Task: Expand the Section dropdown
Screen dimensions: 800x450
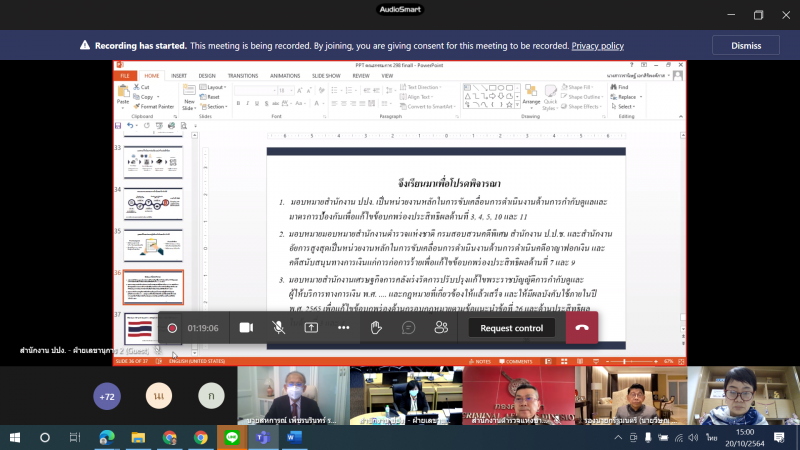Action: pyautogui.click(x=214, y=107)
